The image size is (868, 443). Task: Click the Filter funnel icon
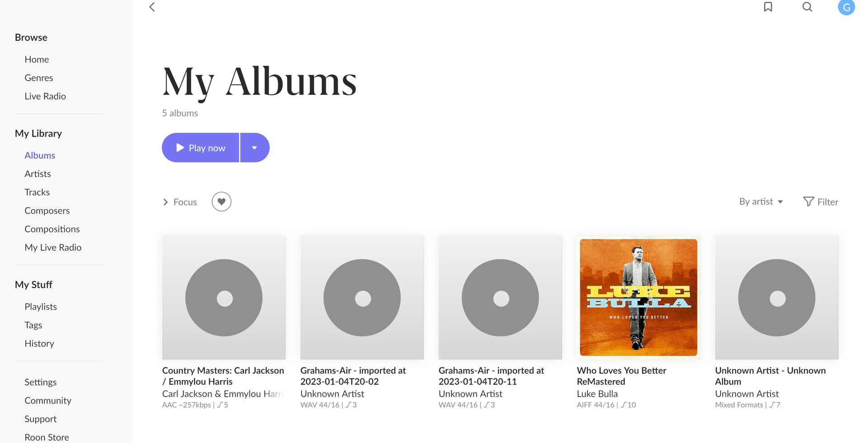point(808,201)
